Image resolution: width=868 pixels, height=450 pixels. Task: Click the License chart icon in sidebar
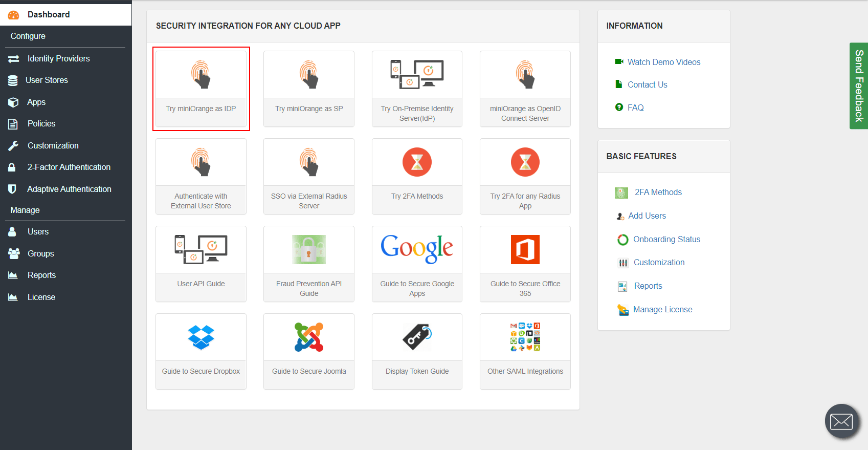[13, 297]
